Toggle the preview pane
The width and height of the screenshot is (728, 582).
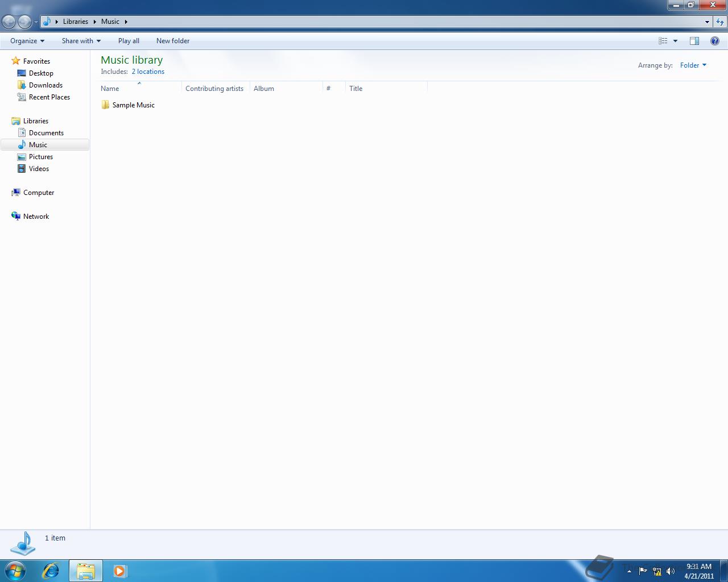[x=694, y=41]
